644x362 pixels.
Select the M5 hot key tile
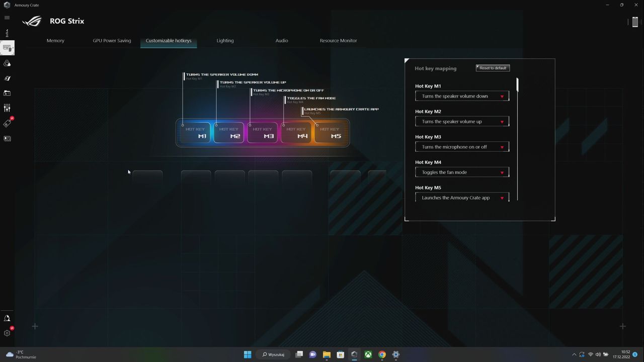tap(330, 133)
